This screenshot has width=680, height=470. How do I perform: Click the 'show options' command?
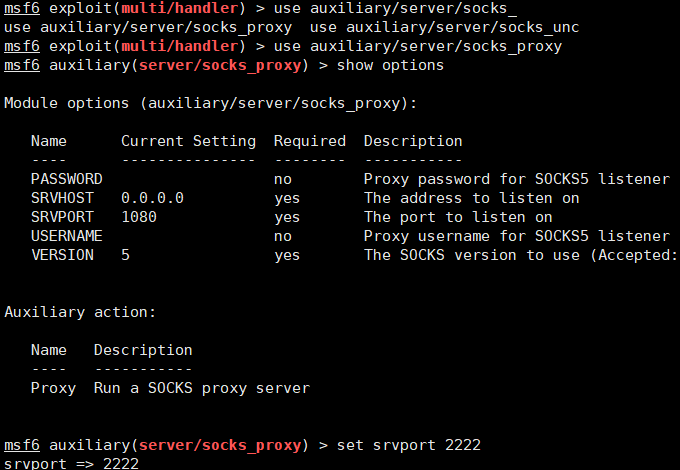pyautogui.click(x=391, y=65)
